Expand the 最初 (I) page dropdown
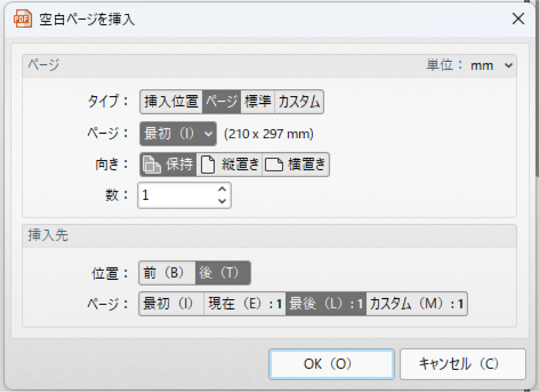Image resolution: width=539 pixels, height=392 pixels. pos(178,133)
